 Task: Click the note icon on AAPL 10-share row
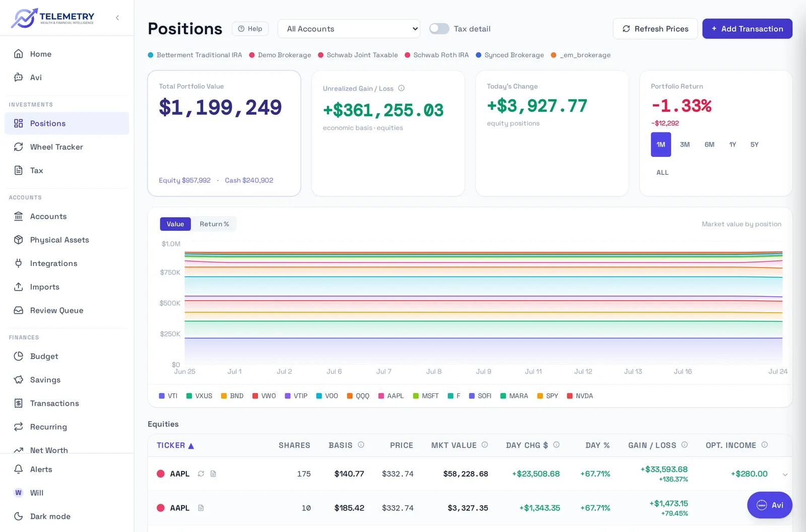[201, 508]
